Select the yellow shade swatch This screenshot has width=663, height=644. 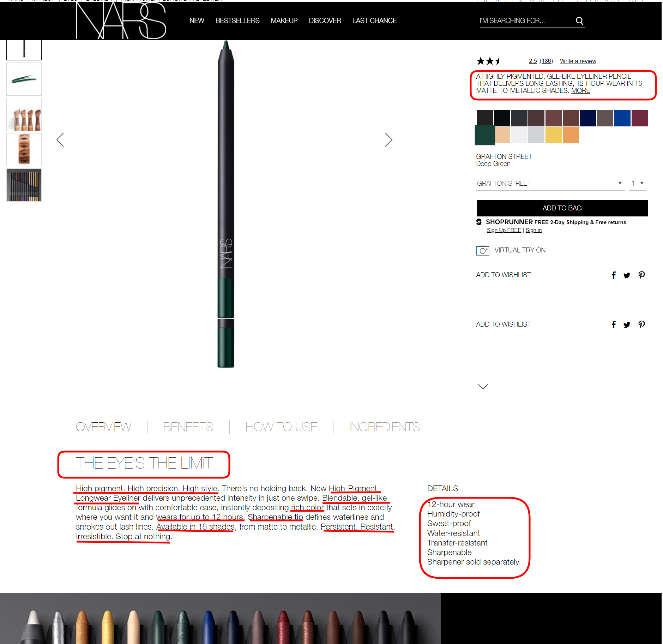pyautogui.click(x=554, y=135)
